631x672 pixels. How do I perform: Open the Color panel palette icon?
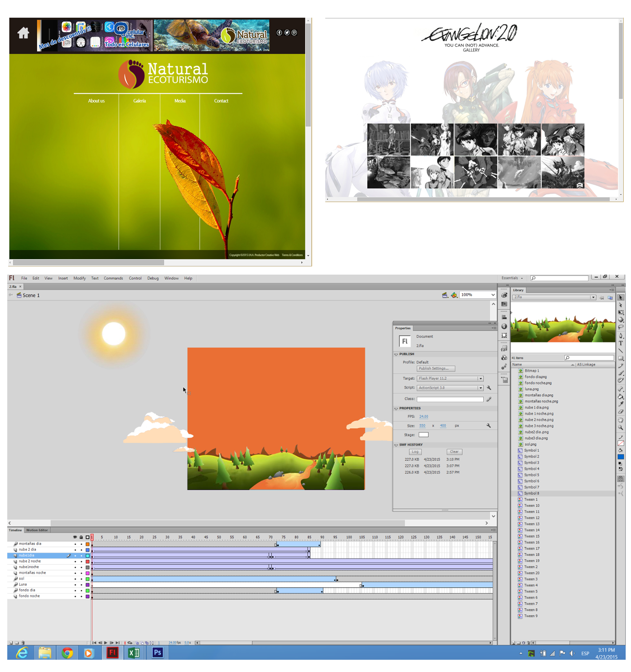504,295
